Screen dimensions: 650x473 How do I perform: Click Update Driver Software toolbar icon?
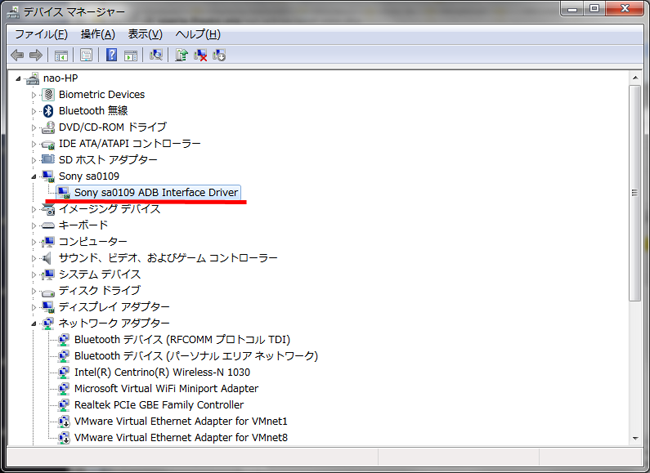181,55
